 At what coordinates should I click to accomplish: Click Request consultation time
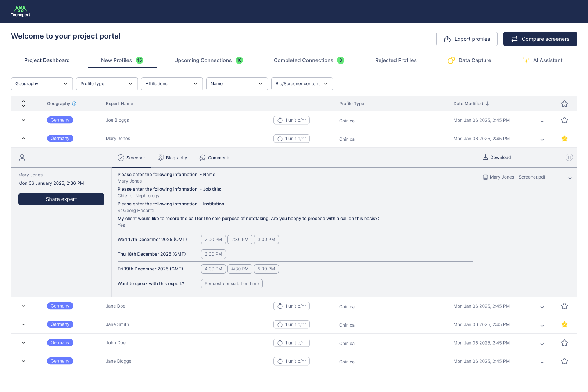[232, 283]
